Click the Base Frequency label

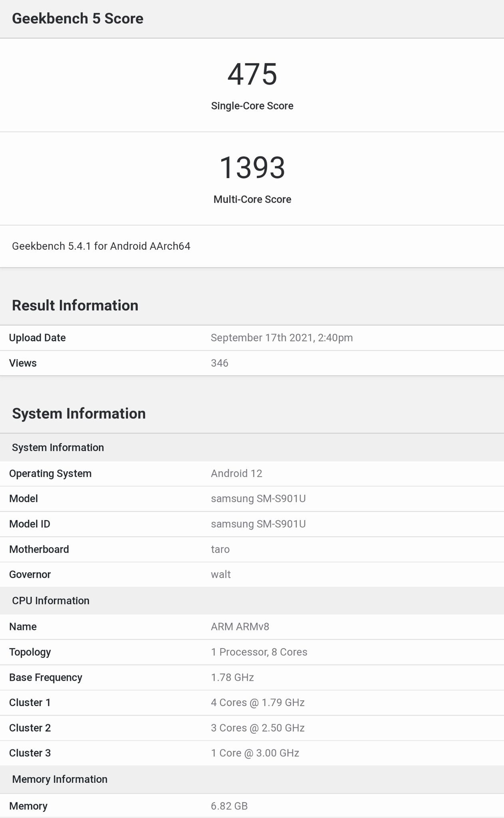(46, 678)
